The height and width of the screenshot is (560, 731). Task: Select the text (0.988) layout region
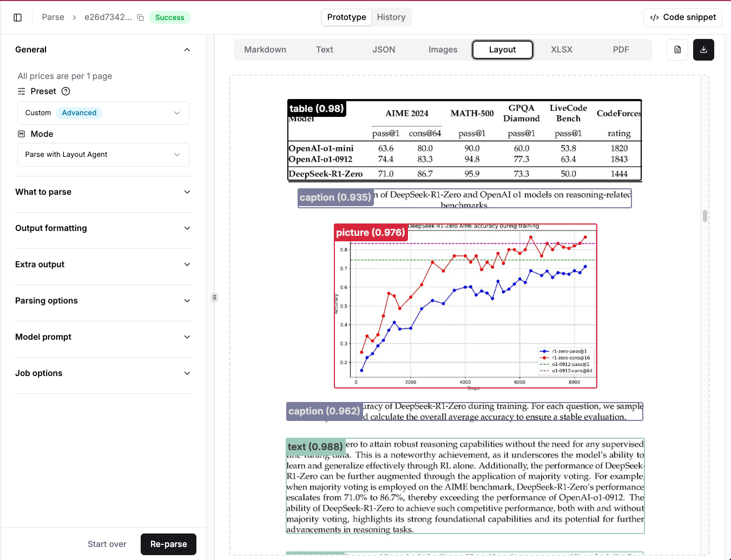[x=465, y=486]
